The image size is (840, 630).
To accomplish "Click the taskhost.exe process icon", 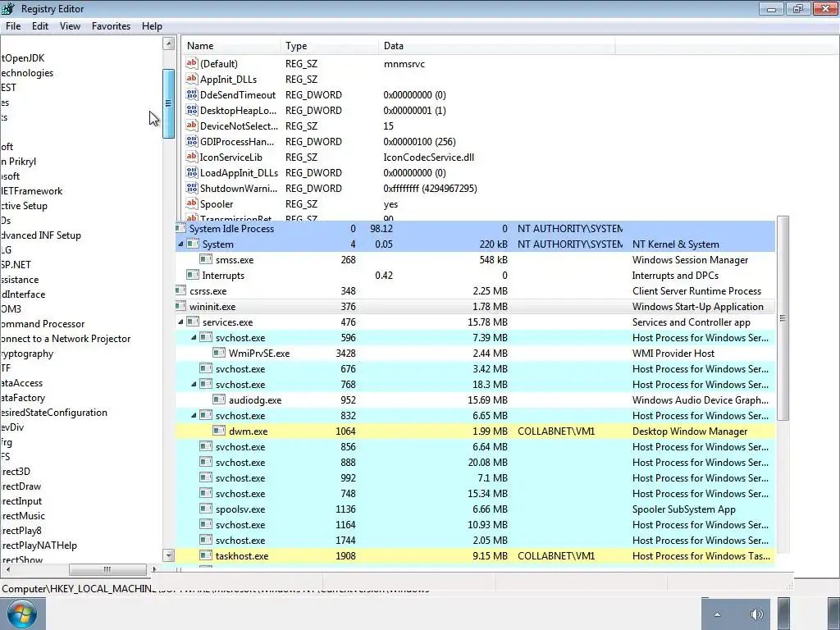I will (206, 555).
